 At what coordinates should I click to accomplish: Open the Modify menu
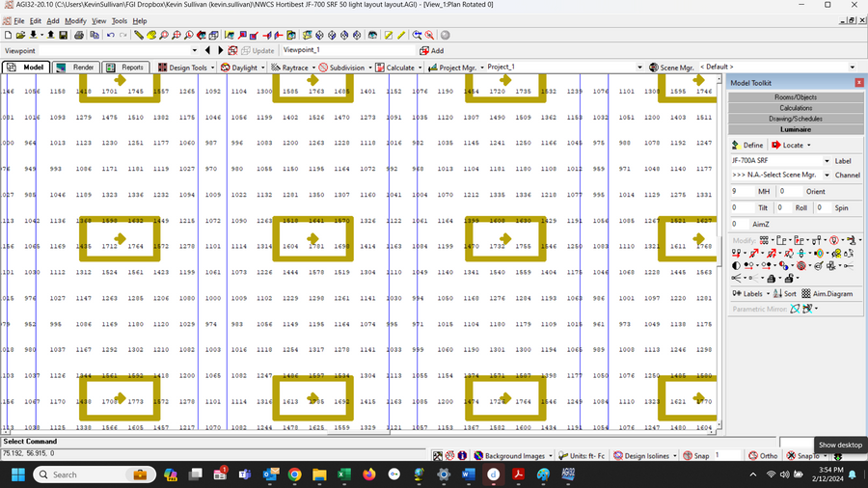click(x=75, y=20)
